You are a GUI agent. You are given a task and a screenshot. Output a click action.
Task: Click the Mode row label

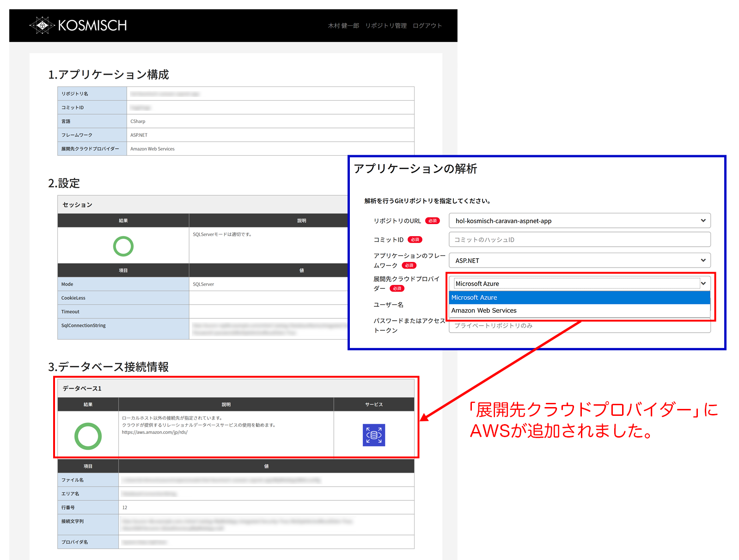(123, 284)
